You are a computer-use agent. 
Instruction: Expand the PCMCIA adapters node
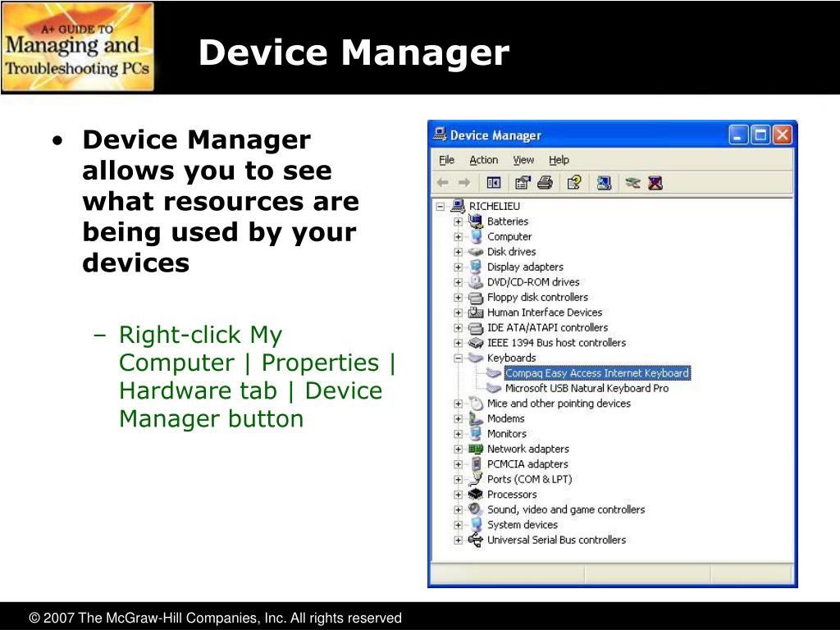[x=458, y=464]
